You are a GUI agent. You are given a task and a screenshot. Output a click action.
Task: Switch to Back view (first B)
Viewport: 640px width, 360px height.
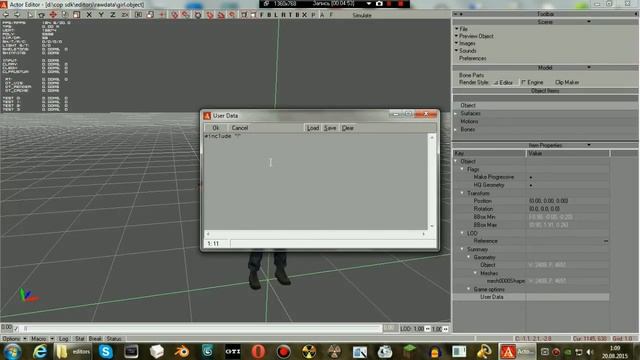269,15
